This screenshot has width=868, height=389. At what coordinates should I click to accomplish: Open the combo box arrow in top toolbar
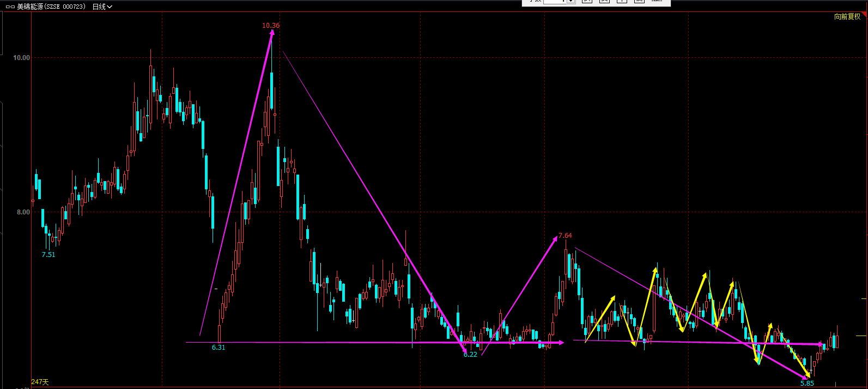(x=570, y=2)
